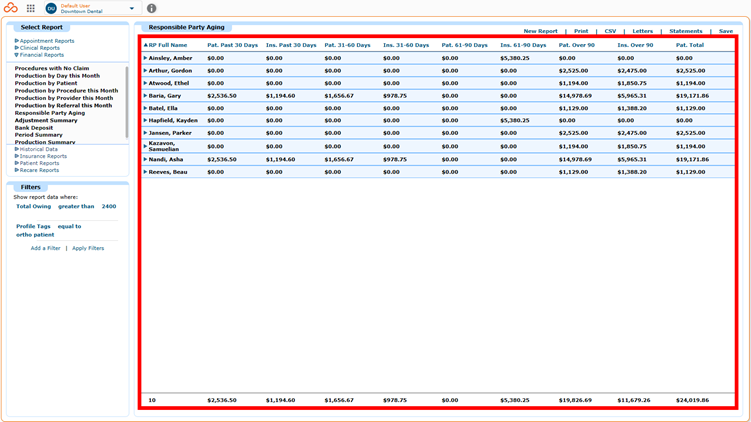751x422 pixels.
Task: Expand the Ainsley, Amber row
Action: click(145, 58)
